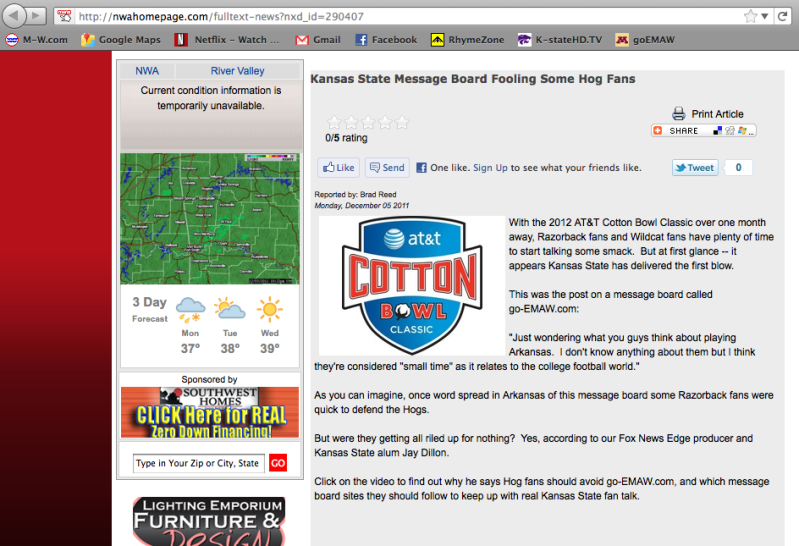This screenshot has width=799, height=546.
Task: Click the 39° Wednesday temperature
Action: pyautogui.click(x=270, y=348)
